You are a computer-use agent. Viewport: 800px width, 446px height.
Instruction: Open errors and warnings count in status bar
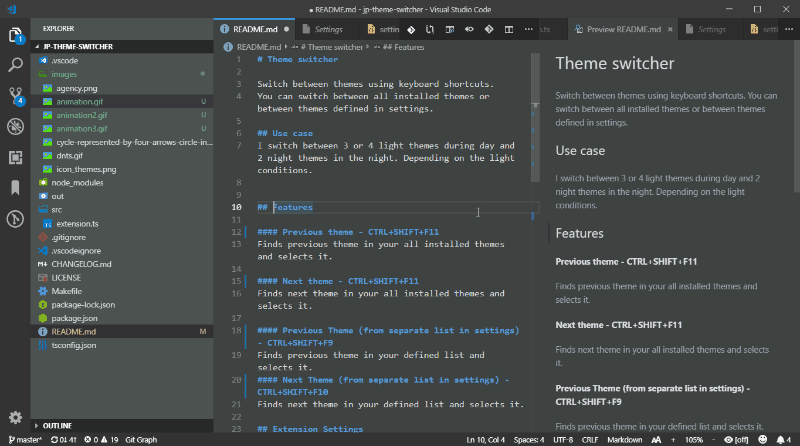[x=101, y=440]
